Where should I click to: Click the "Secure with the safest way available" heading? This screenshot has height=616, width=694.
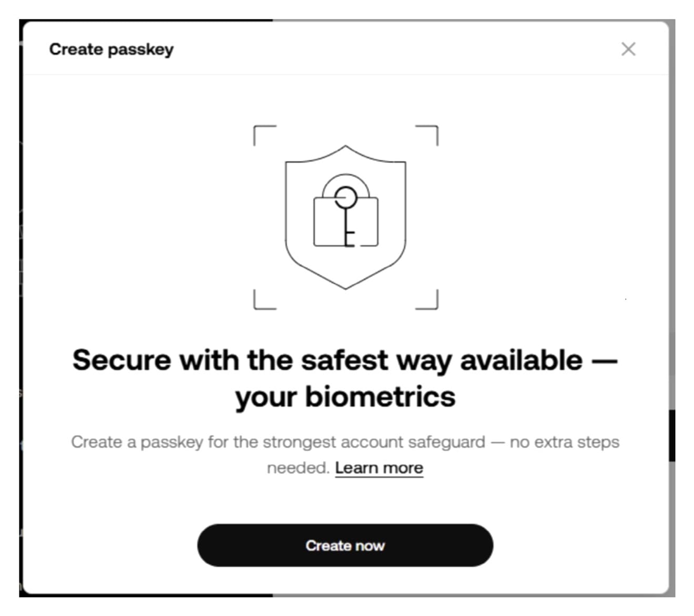(x=328, y=361)
